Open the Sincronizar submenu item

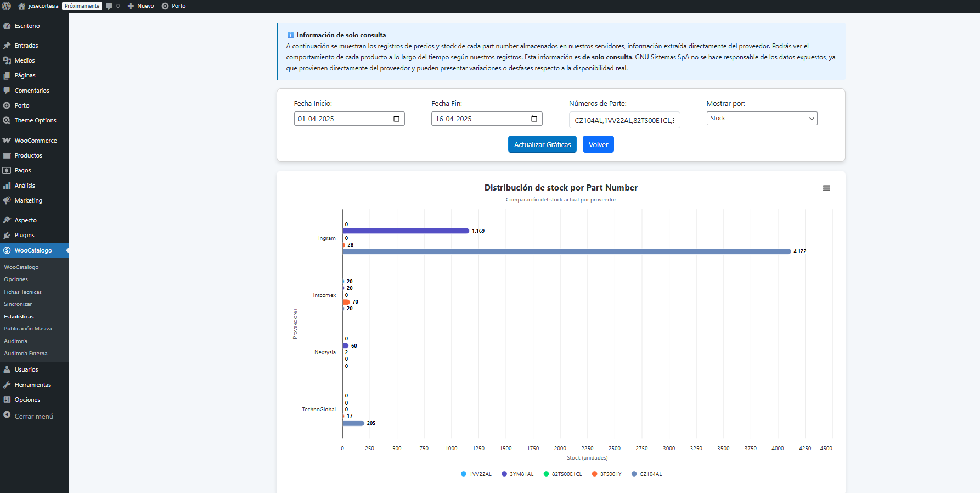18,304
